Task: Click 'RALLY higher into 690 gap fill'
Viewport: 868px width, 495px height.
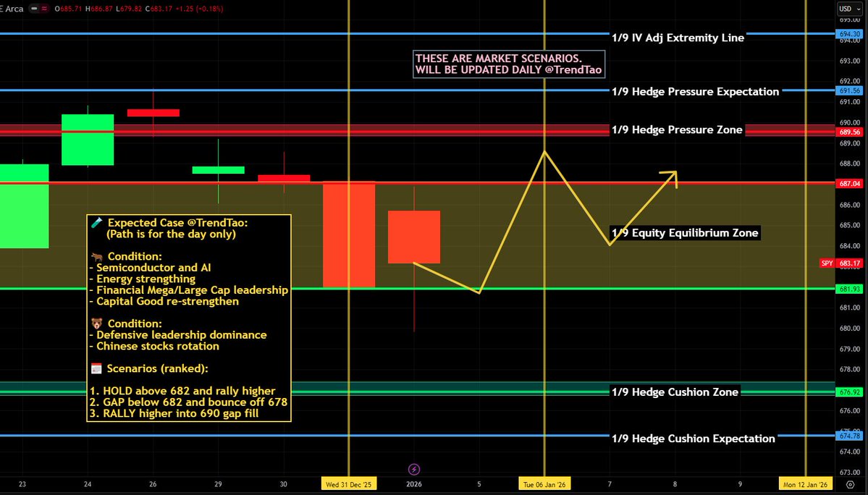Action: pyautogui.click(x=174, y=413)
